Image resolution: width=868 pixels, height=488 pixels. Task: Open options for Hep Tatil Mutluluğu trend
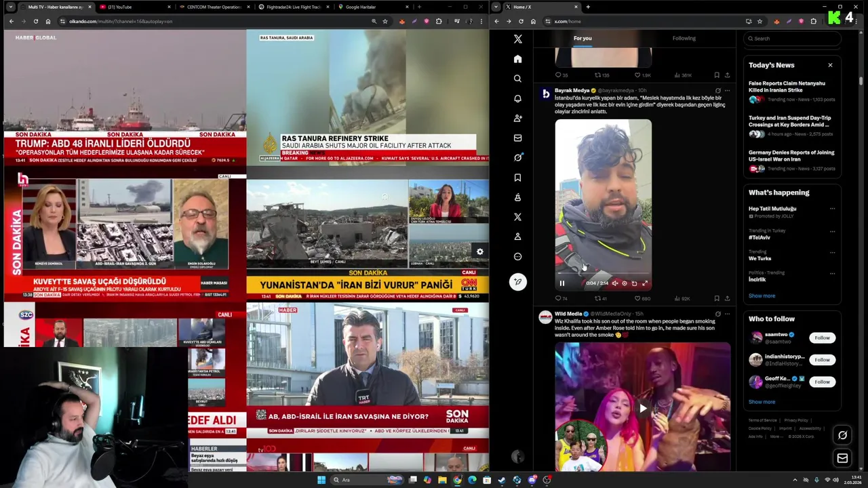point(832,209)
